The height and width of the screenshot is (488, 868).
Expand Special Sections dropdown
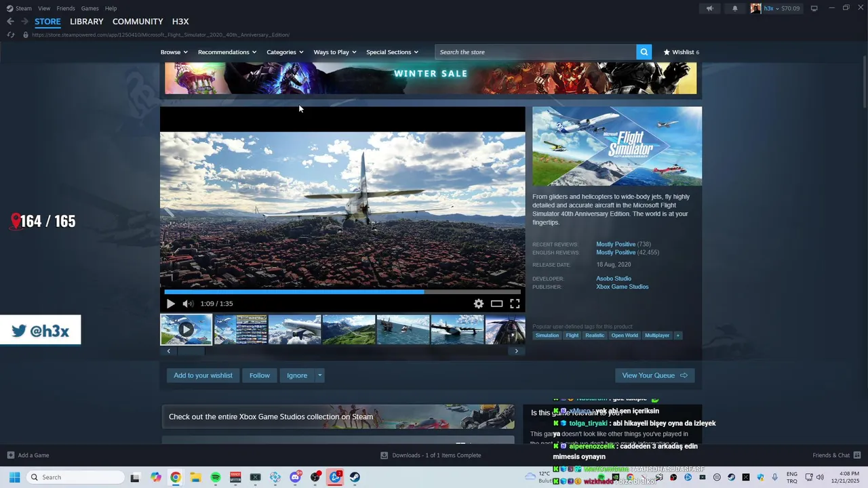click(x=392, y=52)
